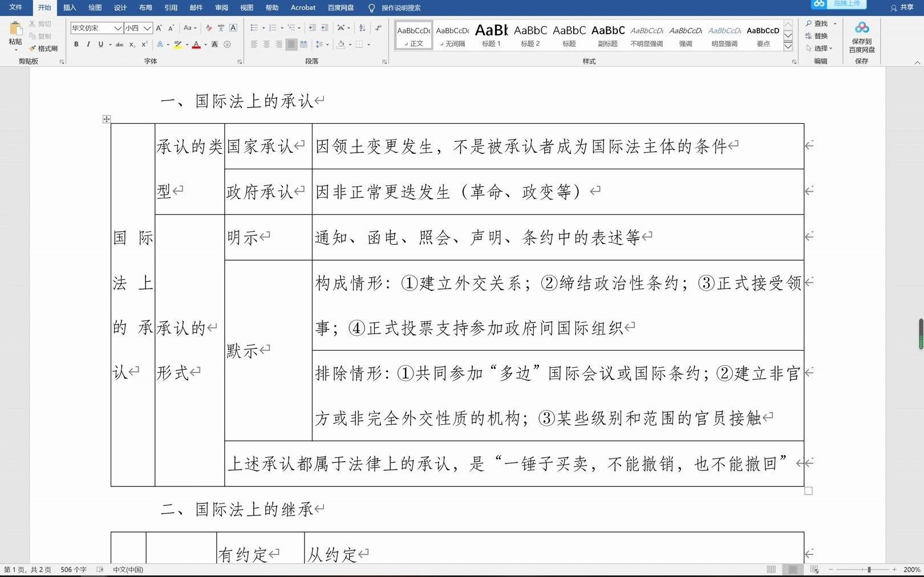Open the Select (选择) dropdown
The height and width of the screenshot is (577, 924).
pos(819,48)
